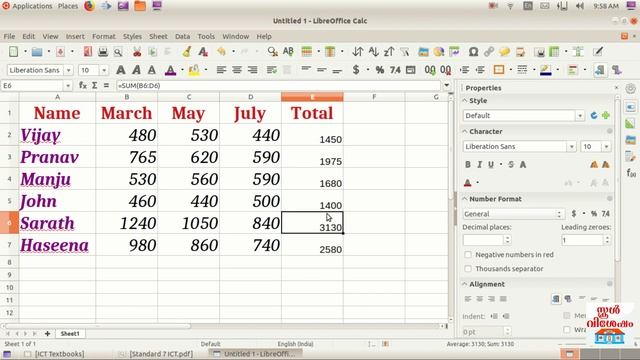Toggle Strikethrough in the sidebar

pyautogui.click(x=511, y=164)
